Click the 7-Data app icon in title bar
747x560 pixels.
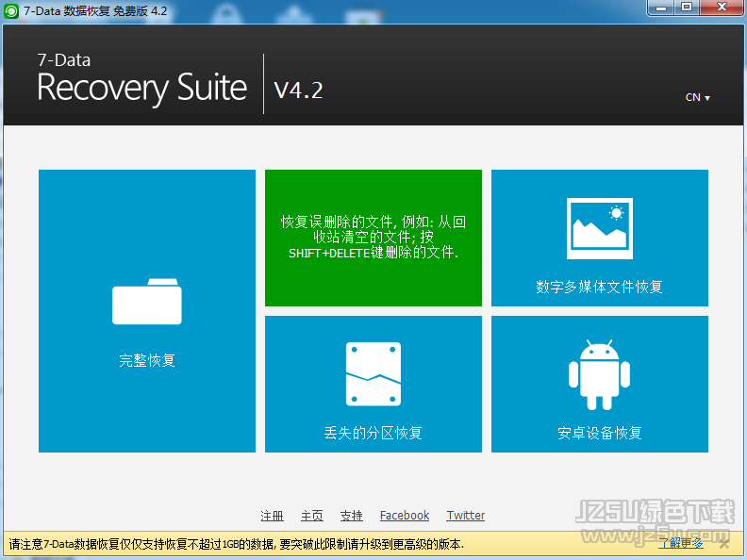point(11,11)
